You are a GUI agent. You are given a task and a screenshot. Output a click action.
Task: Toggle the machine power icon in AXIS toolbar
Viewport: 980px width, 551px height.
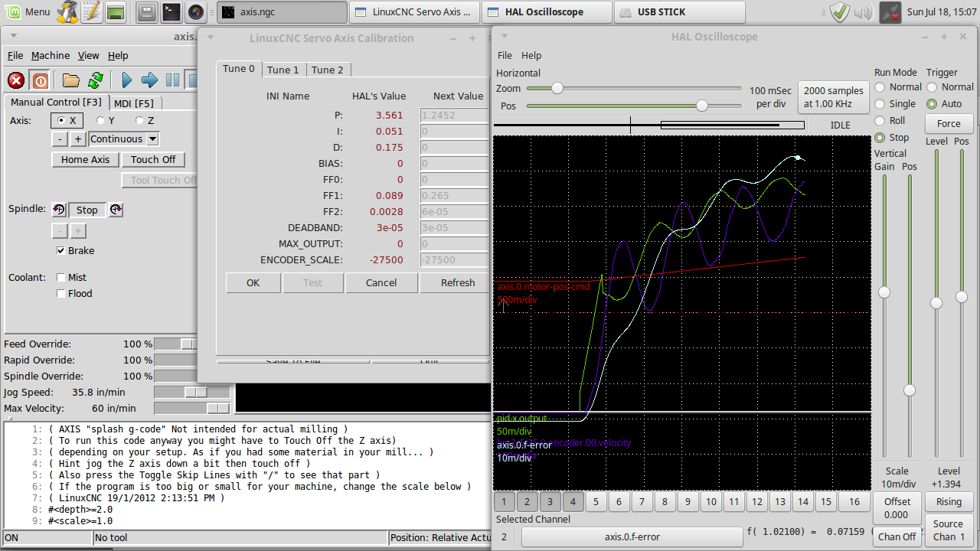tap(41, 80)
